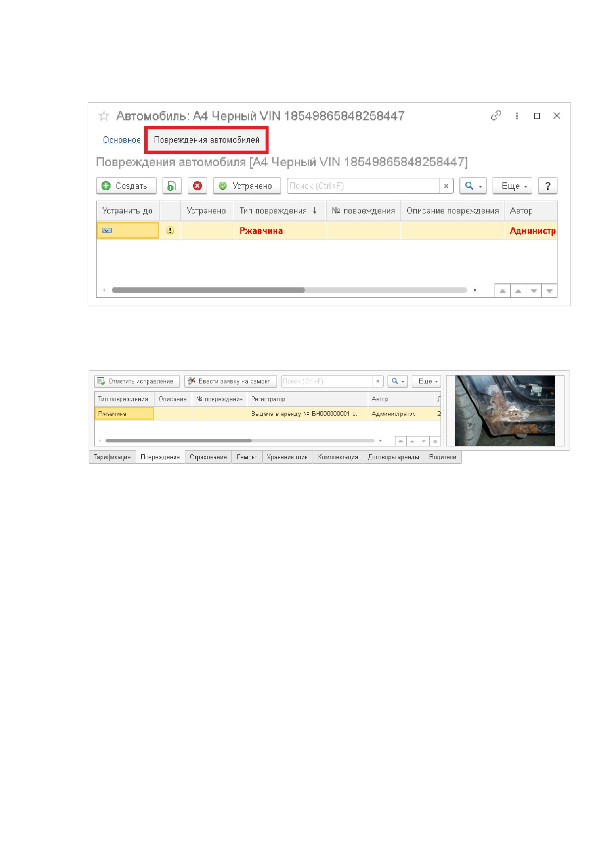Jump to last row arrow in upper table
The width and height of the screenshot is (614, 868).
click(x=550, y=291)
